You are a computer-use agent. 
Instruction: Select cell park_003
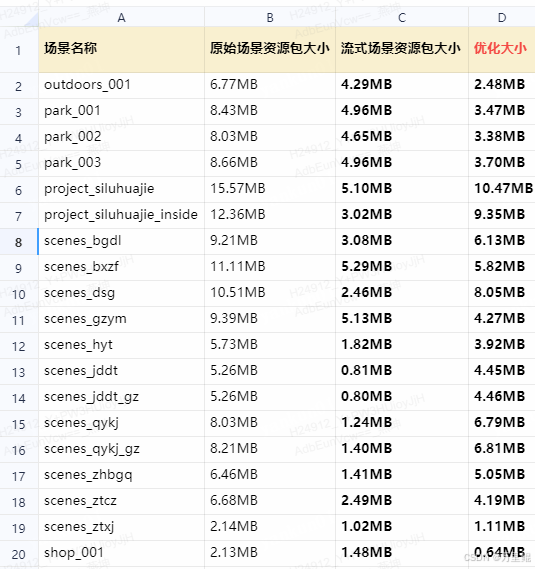[x=121, y=163]
